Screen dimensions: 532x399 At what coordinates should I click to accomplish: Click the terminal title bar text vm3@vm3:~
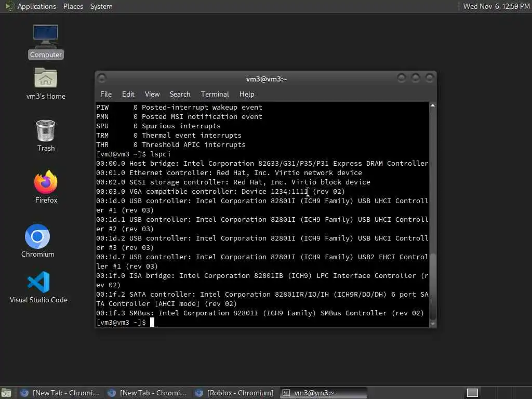point(267,79)
